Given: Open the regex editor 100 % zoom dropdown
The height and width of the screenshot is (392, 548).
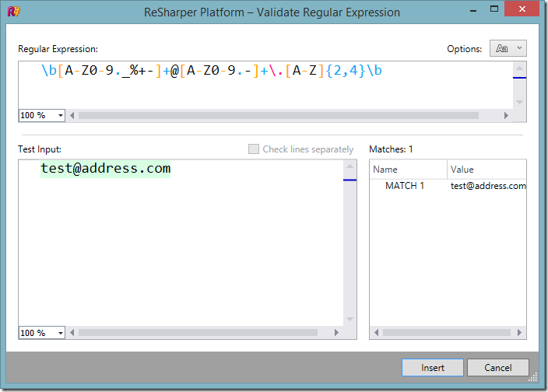Looking at the screenshot, I should click(x=41, y=116).
